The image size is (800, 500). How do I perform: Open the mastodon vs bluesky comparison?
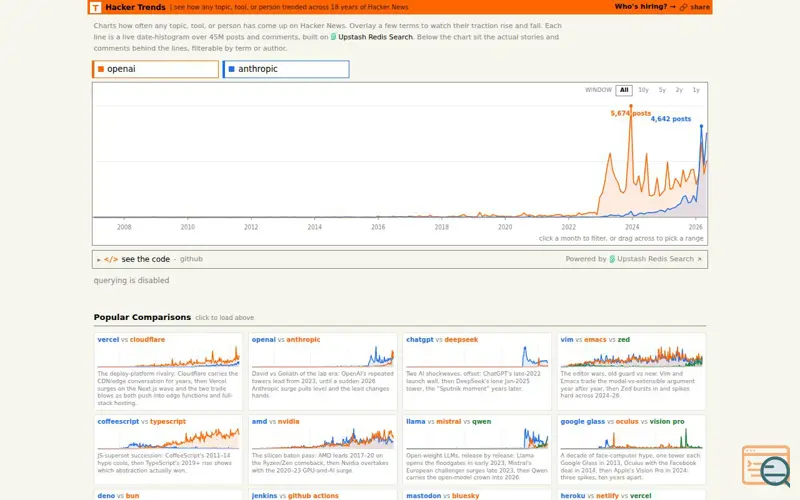pyautogui.click(x=477, y=495)
